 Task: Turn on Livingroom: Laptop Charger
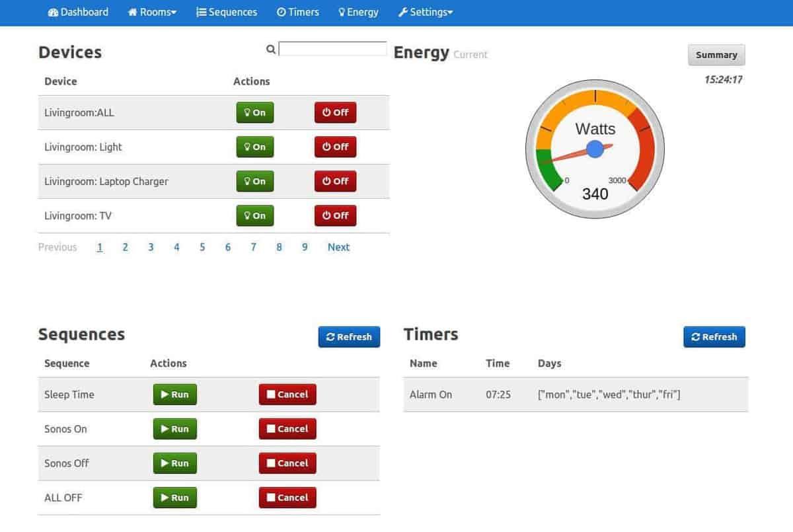click(254, 181)
